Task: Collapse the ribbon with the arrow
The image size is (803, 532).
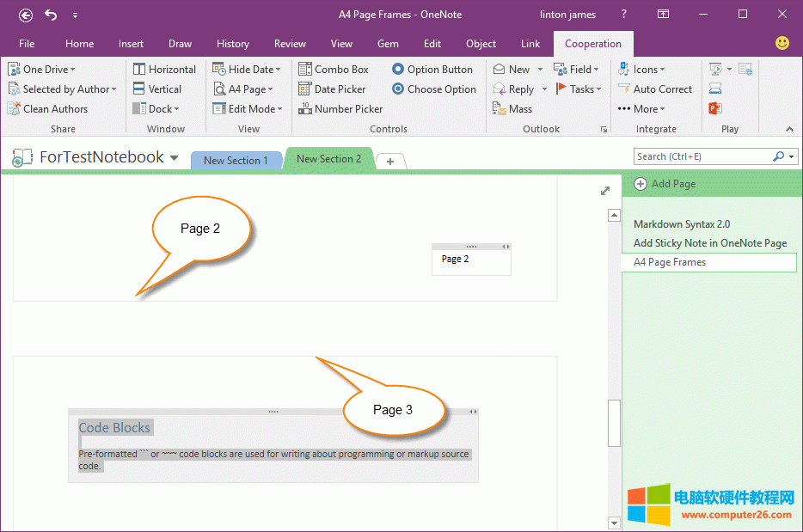Action: pyautogui.click(x=789, y=129)
